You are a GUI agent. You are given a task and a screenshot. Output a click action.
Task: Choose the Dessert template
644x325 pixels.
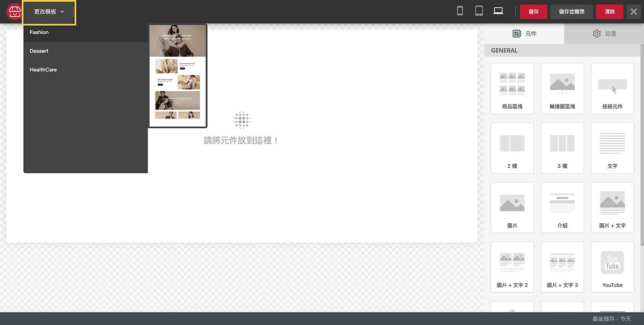point(86,51)
